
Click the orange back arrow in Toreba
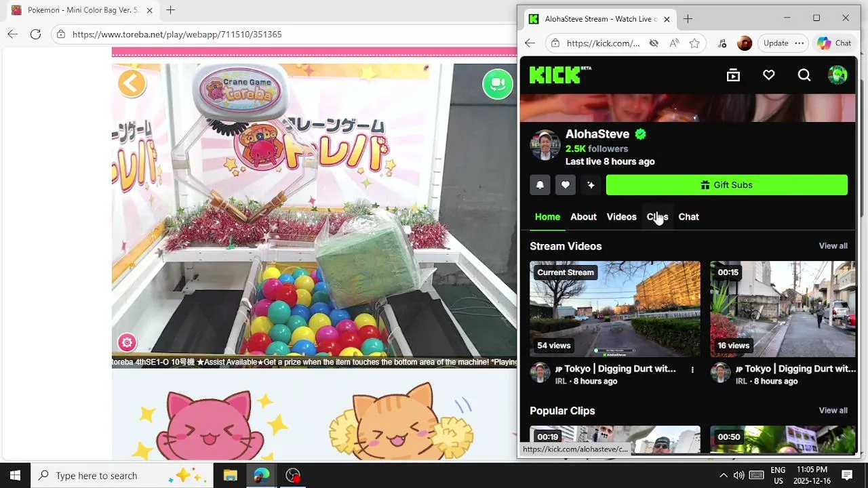(x=132, y=83)
